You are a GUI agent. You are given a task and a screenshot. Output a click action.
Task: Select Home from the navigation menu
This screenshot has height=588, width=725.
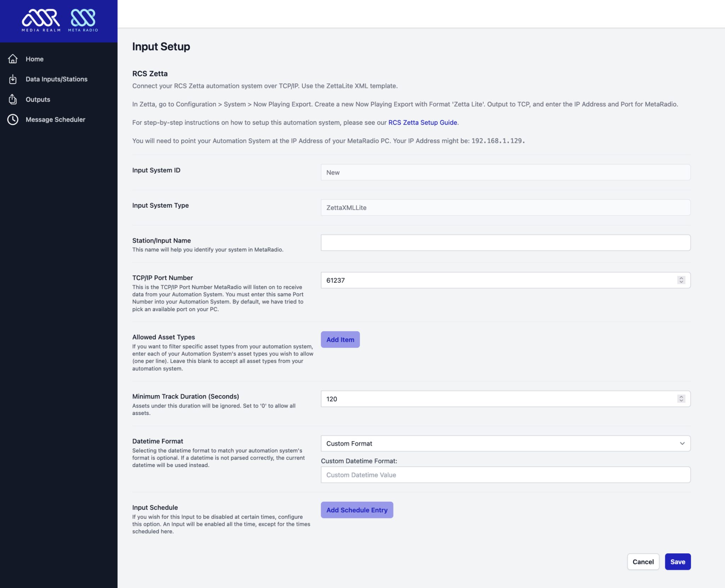coord(34,59)
